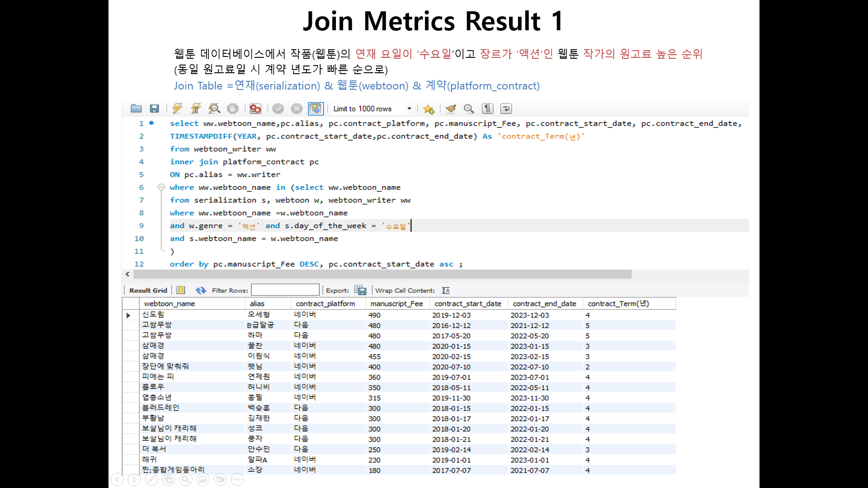Sort by the contract_start_date column header

469,304
